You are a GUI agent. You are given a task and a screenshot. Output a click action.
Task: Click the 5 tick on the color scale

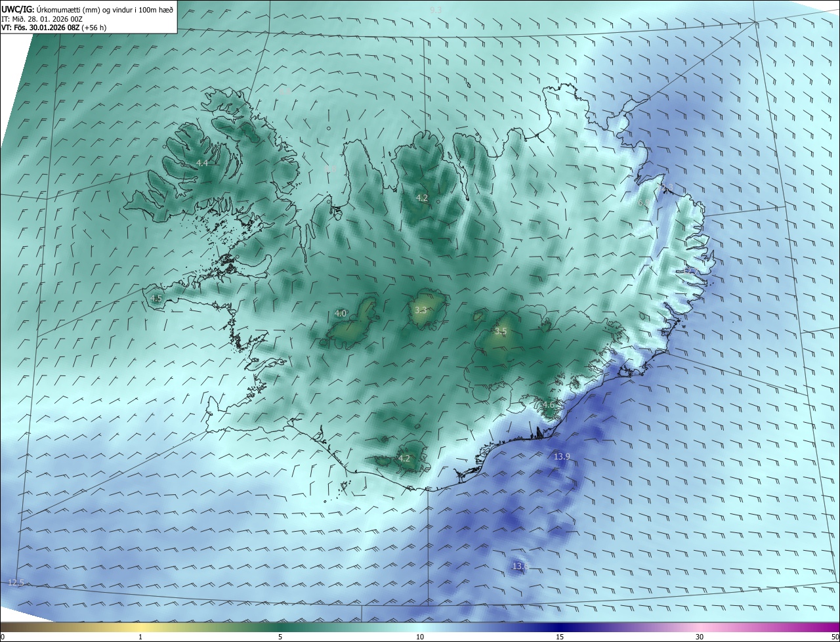[x=280, y=637]
